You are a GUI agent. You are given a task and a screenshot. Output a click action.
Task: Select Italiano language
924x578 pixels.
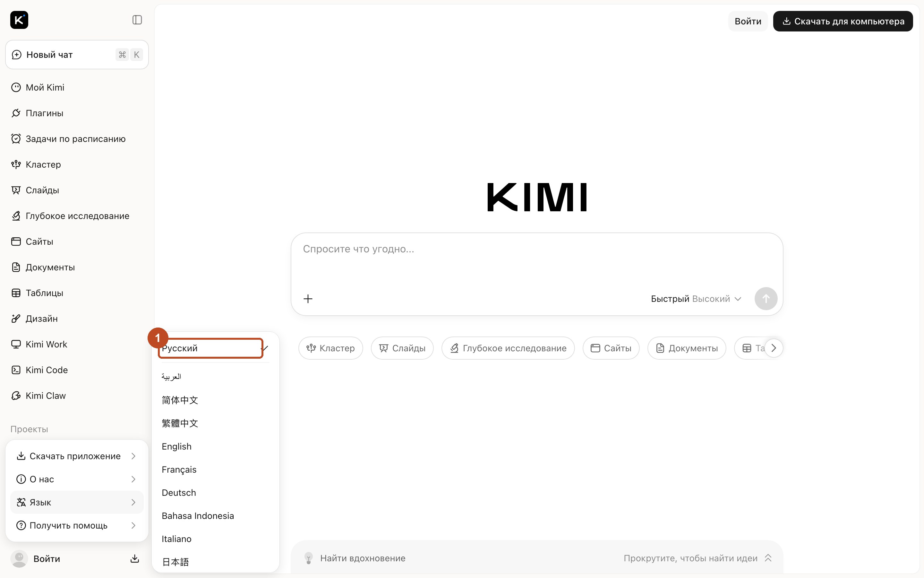215,539
